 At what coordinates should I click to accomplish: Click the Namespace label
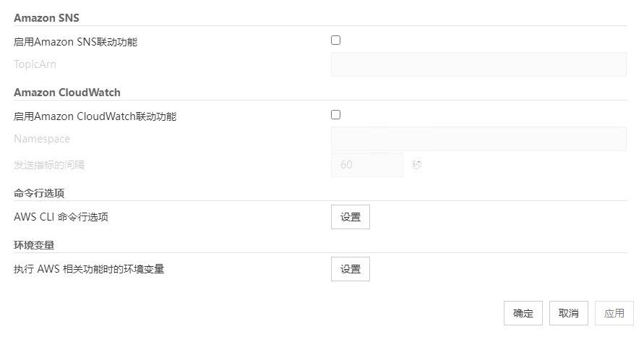click(42, 139)
